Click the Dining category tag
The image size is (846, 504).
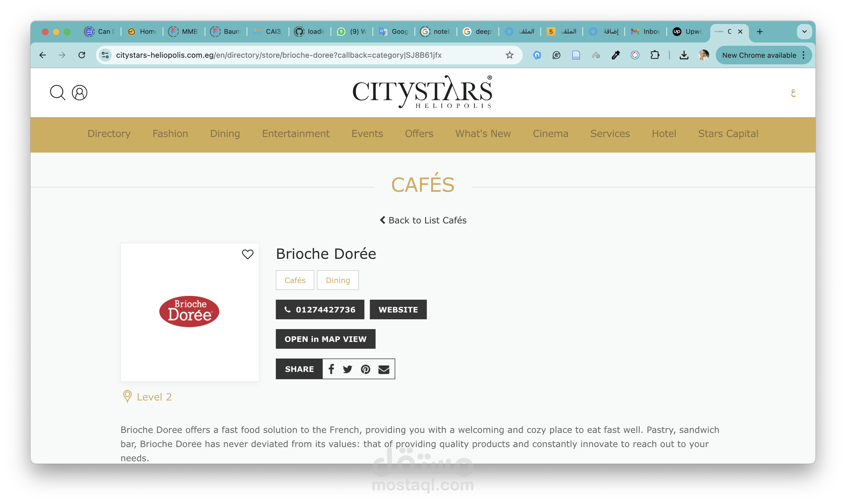coord(338,280)
